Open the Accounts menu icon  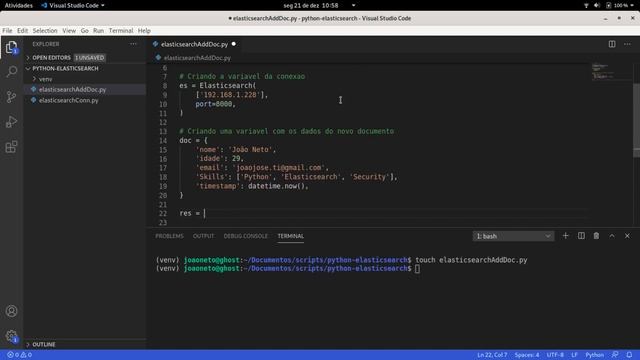pos(11,311)
